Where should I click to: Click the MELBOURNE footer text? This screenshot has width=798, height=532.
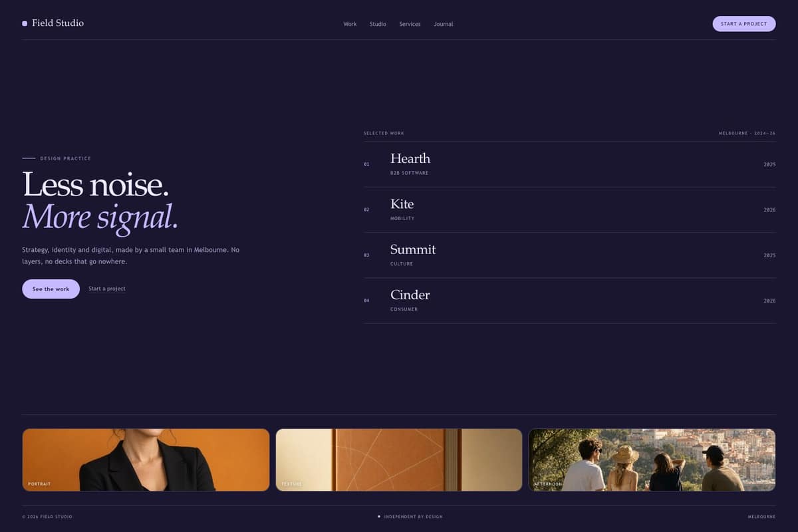(x=761, y=517)
